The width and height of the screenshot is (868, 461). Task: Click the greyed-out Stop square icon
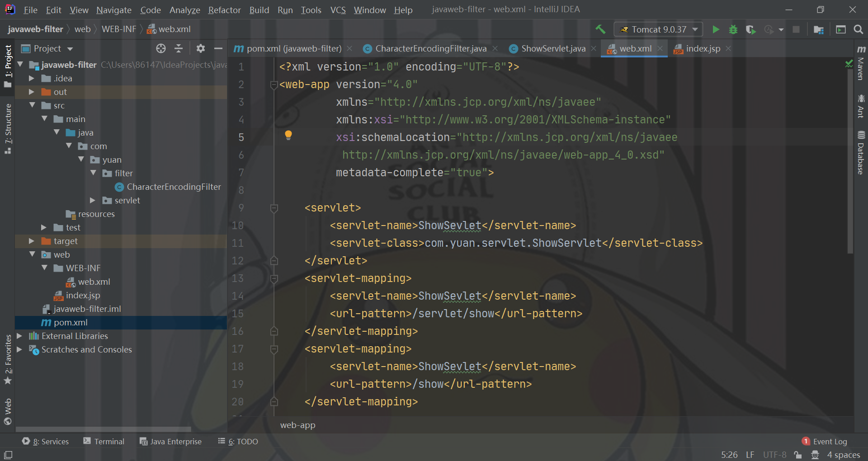click(x=796, y=29)
